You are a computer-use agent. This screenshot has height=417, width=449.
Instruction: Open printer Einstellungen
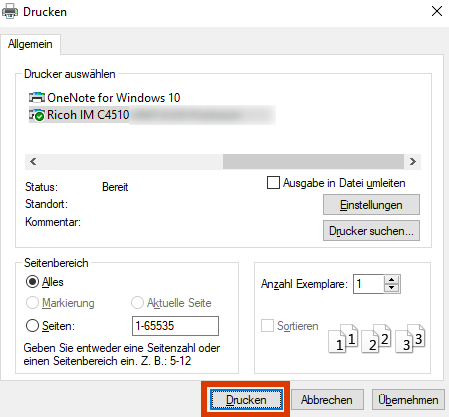coord(371,205)
